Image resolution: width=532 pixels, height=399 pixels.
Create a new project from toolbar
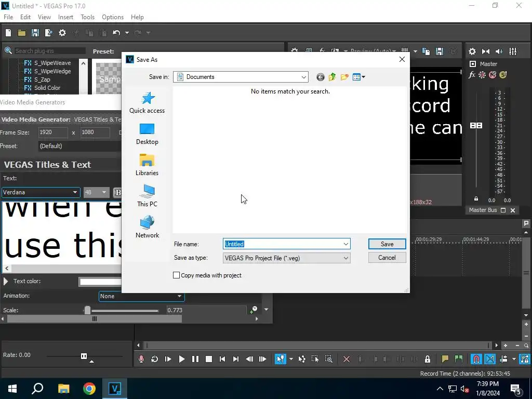coord(8,33)
